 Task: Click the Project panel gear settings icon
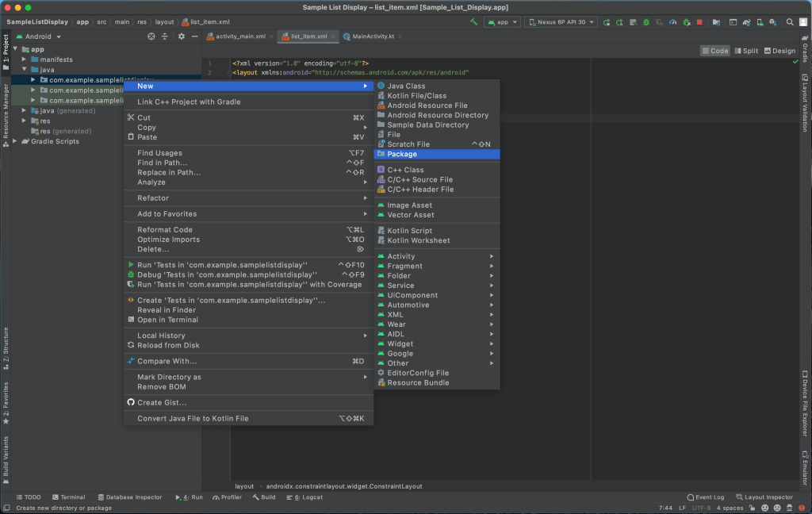pyautogui.click(x=181, y=36)
